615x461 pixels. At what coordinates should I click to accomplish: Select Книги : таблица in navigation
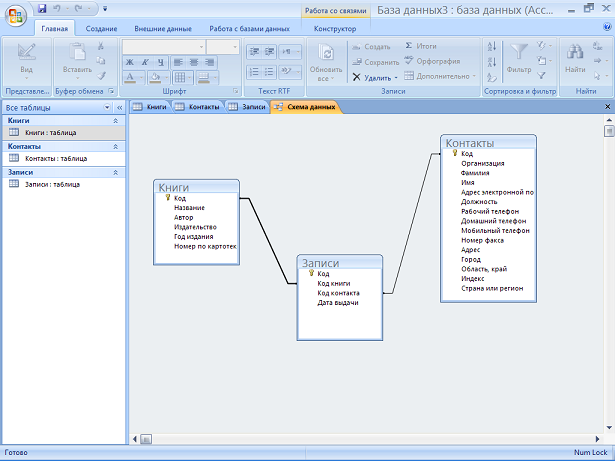(64, 133)
